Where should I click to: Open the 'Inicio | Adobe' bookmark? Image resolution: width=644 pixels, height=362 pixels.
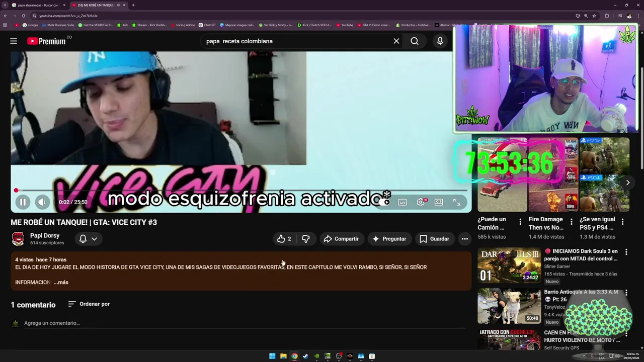[183, 25]
